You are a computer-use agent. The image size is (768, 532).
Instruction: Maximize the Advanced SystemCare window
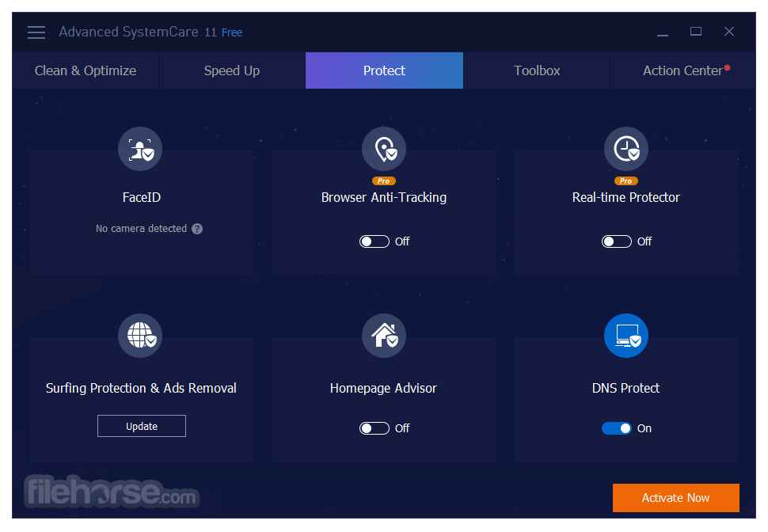point(696,32)
